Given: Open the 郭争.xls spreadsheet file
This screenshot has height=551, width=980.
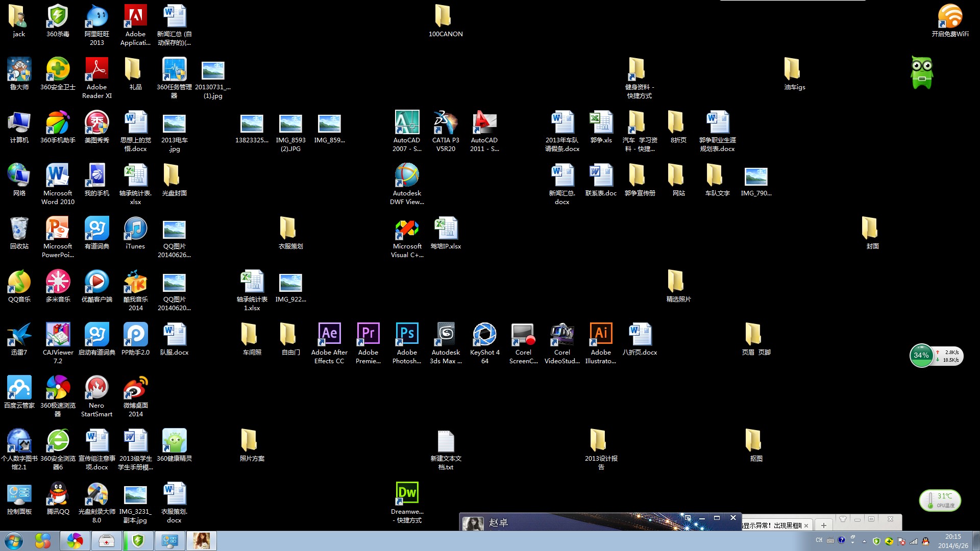Looking at the screenshot, I should 601,127.
